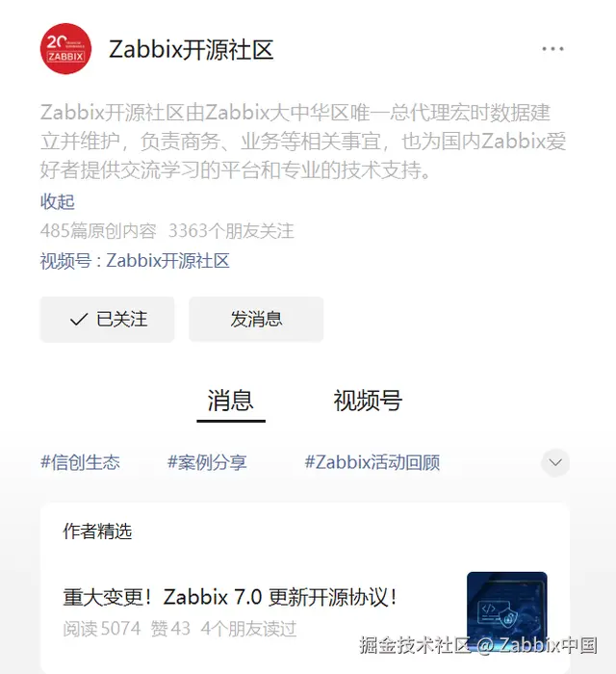Click the 作者精选 section header
The image size is (616, 674).
tap(97, 531)
